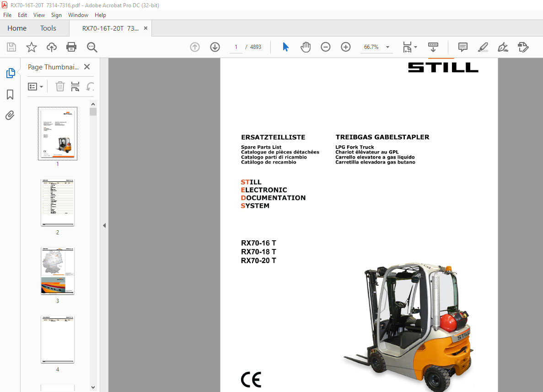Select the Highlight text pen tool
Screen dimensions: 543x392
483,47
